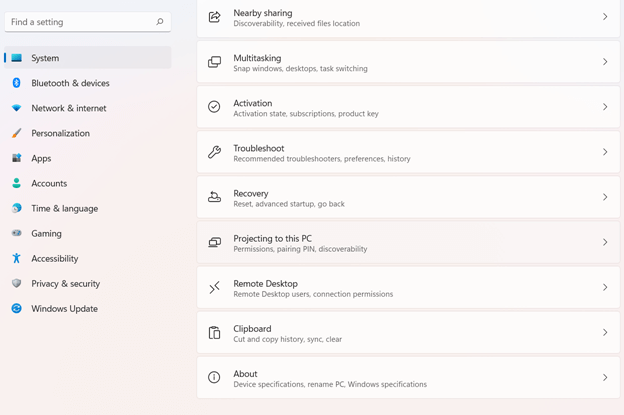Screen dimensions: 624x415
Task: Expand Nearby sharing with its chevron
Action: click(x=604, y=17)
